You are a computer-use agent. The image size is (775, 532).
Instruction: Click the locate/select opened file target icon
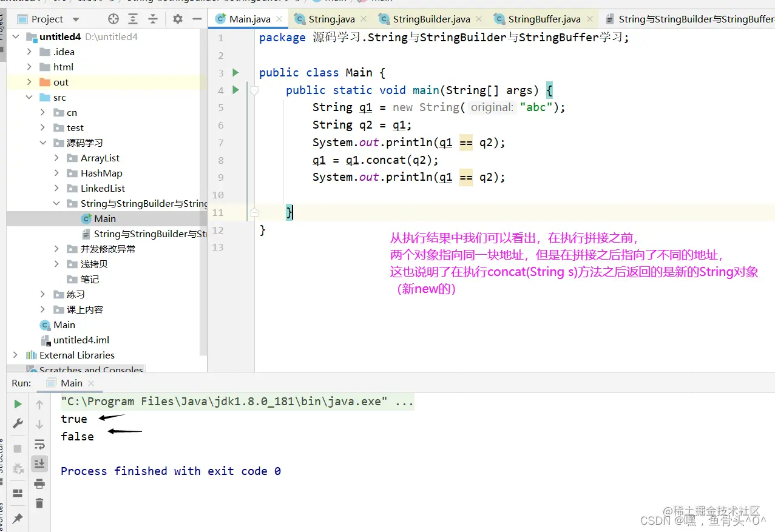113,19
